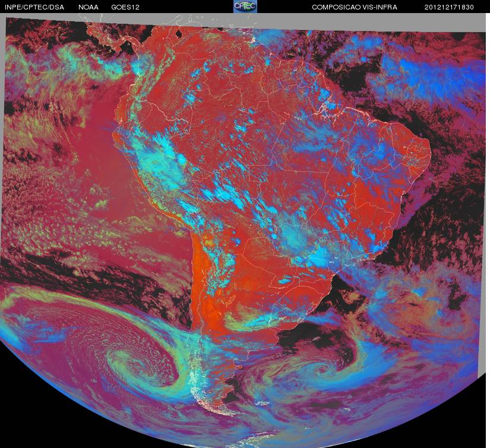
Task: Click the COMPOSICAO VIS-INFRA title text
Action: coord(355,7)
